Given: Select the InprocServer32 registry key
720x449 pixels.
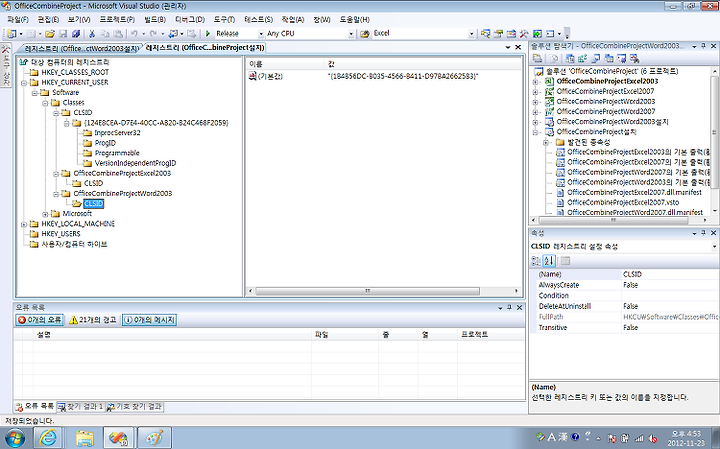Looking at the screenshot, I should coord(117,133).
